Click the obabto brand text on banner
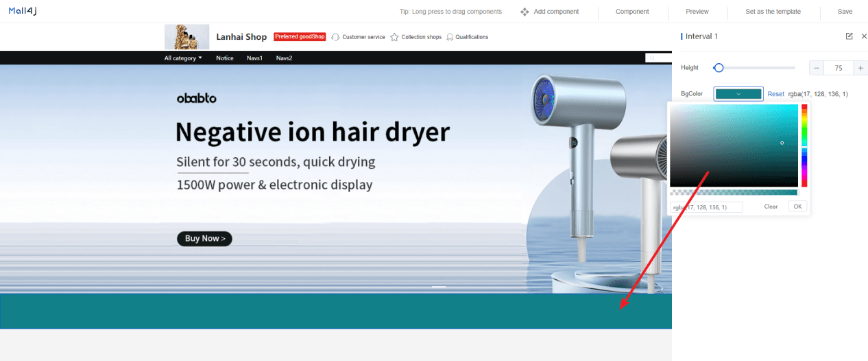 click(197, 98)
